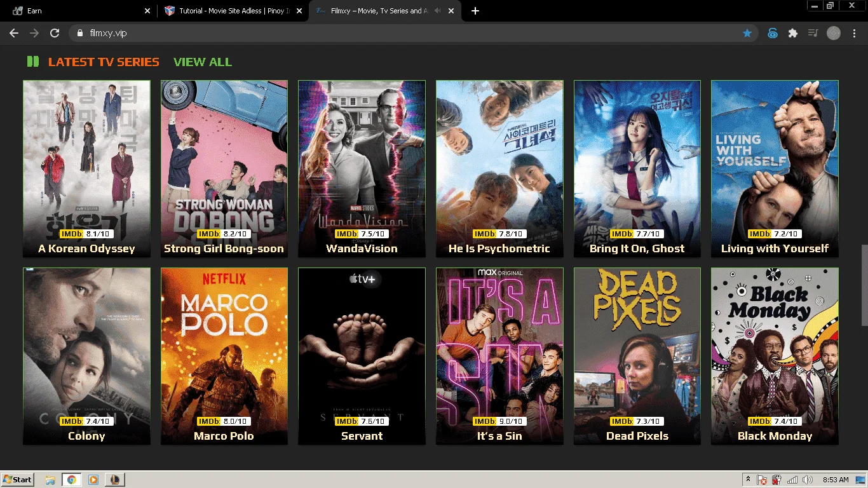Click the IMDb 8.2/10 rating badge
The height and width of the screenshot is (488, 868).
pyautogui.click(x=224, y=234)
